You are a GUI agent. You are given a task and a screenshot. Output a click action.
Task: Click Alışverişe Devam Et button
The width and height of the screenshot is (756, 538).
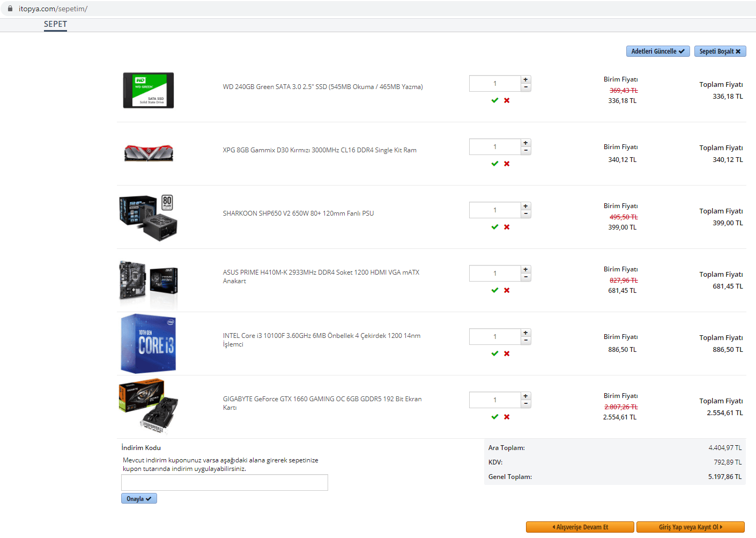(x=580, y=527)
